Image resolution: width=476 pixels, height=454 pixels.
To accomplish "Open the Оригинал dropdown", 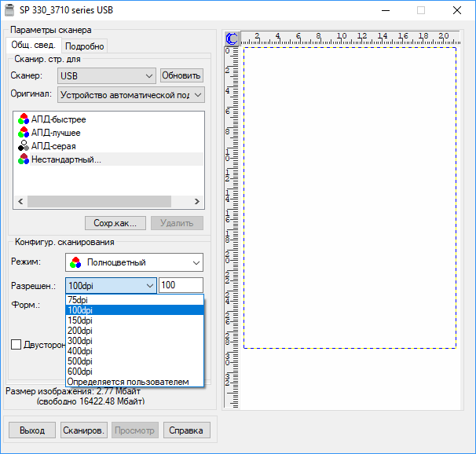I will (x=131, y=95).
